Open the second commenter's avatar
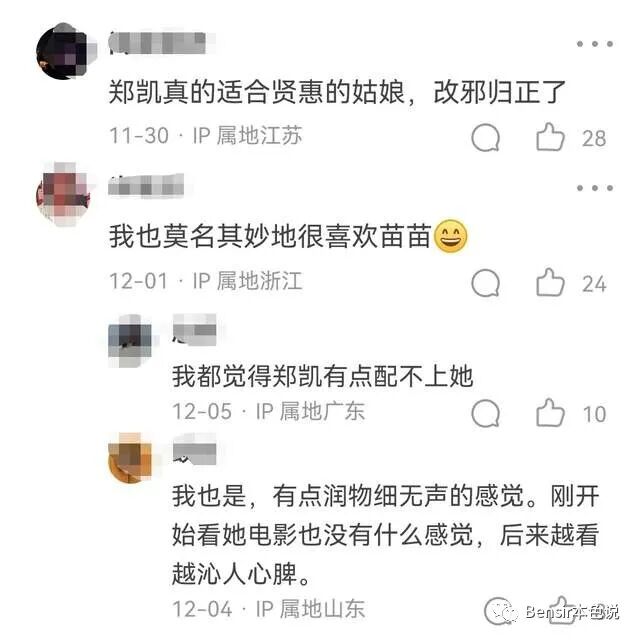 [64, 194]
